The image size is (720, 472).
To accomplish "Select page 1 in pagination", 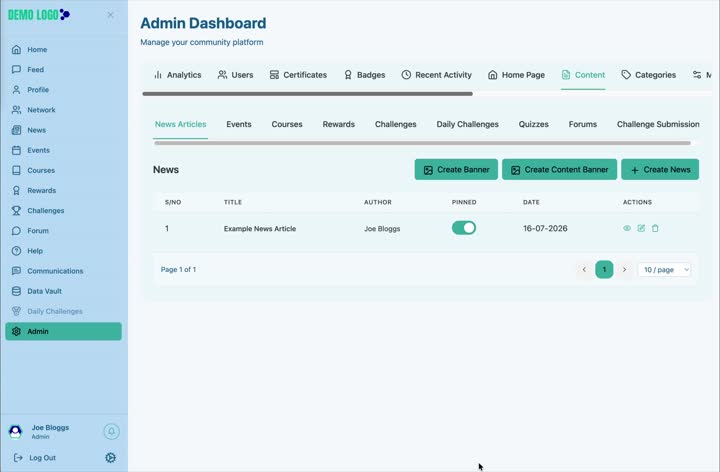I will pos(604,270).
